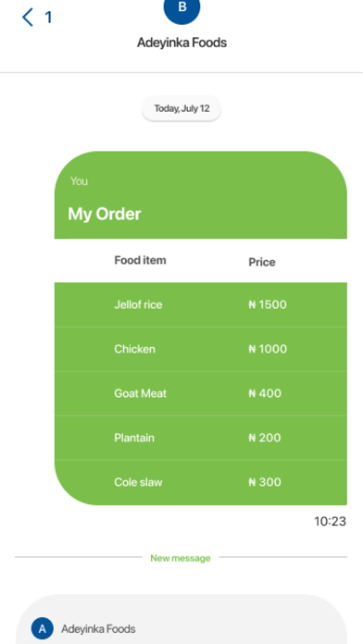
Task: Select the Today, July 12 date pill
Action: [181, 109]
